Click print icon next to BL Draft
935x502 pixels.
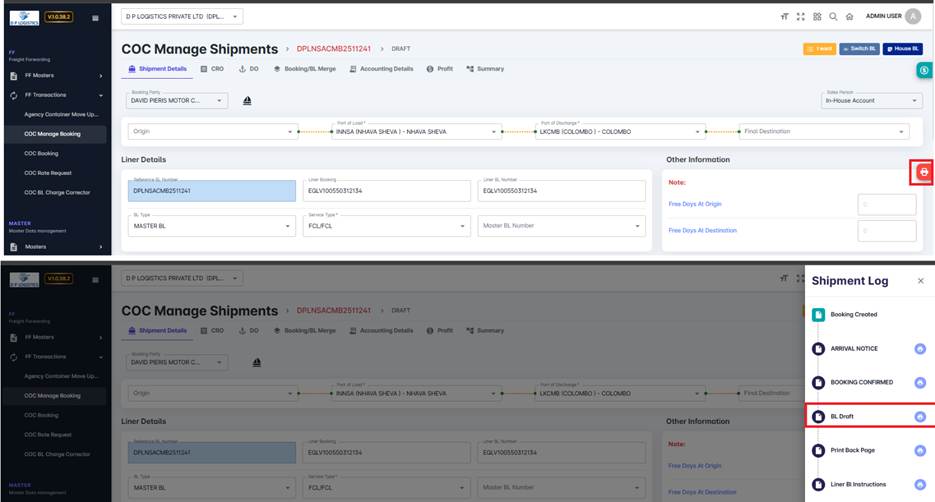click(x=920, y=416)
